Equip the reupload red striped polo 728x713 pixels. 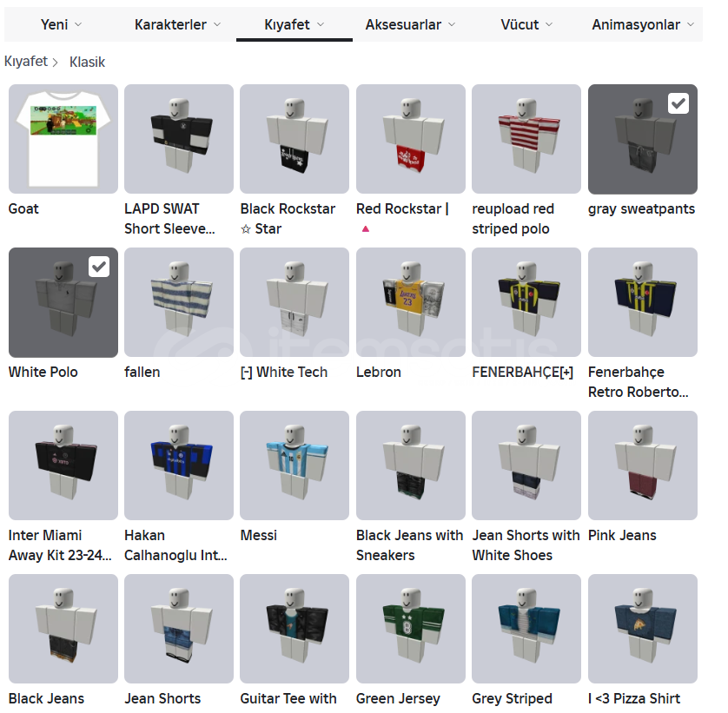[526, 139]
